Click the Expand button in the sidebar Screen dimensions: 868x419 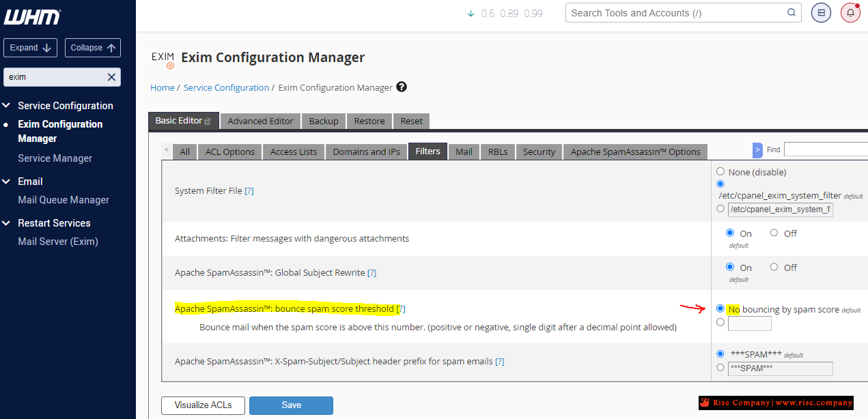pos(31,48)
